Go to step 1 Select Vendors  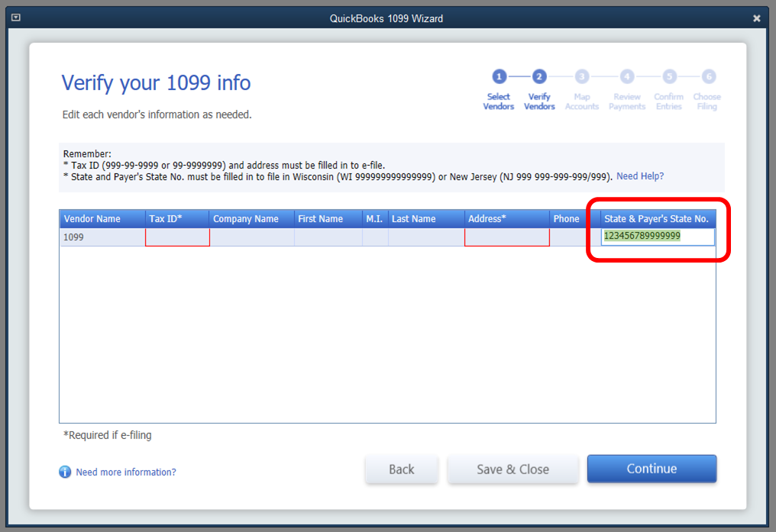click(498, 90)
